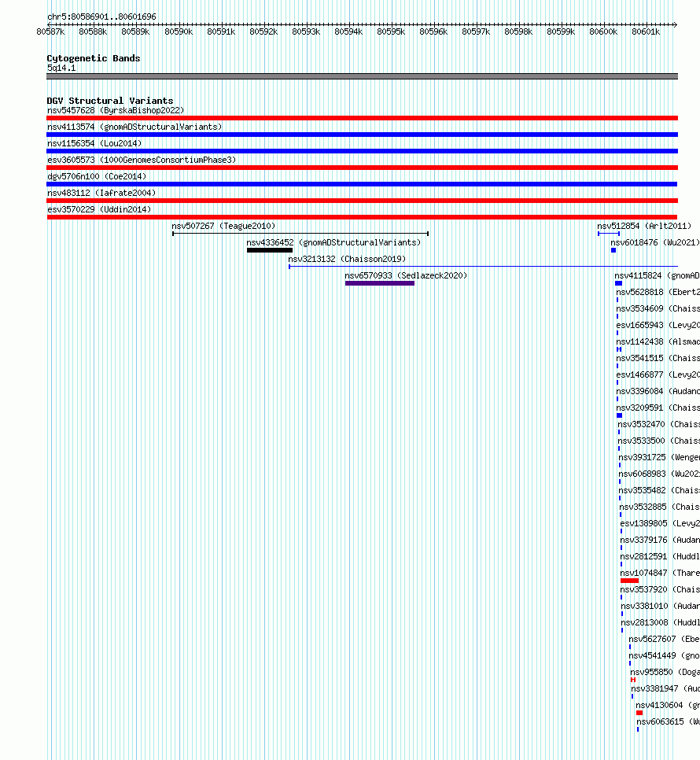Open nsv3532470 variant label

coord(659,423)
